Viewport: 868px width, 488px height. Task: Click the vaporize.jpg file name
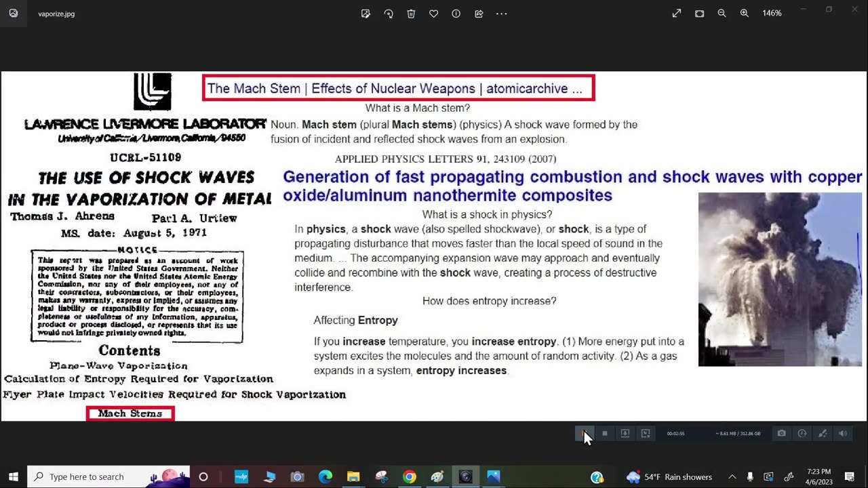(56, 14)
